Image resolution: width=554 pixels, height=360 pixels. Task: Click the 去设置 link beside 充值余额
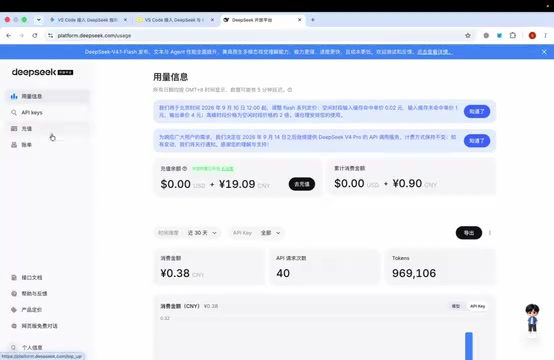(x=228, y=169)
